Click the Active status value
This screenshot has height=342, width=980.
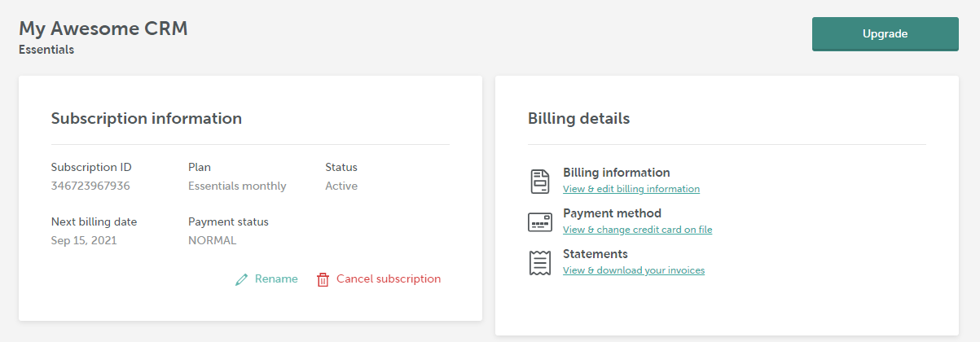point(341,186)
